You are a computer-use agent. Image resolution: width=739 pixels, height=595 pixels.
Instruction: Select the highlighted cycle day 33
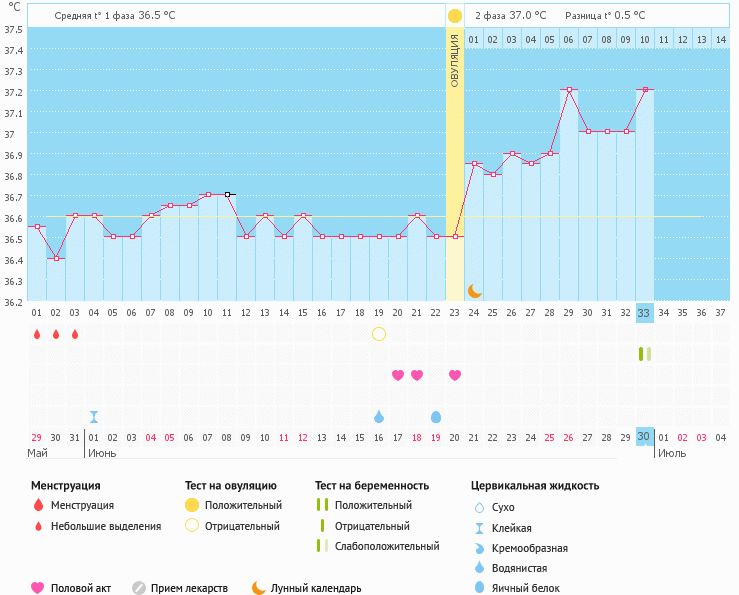644,313
